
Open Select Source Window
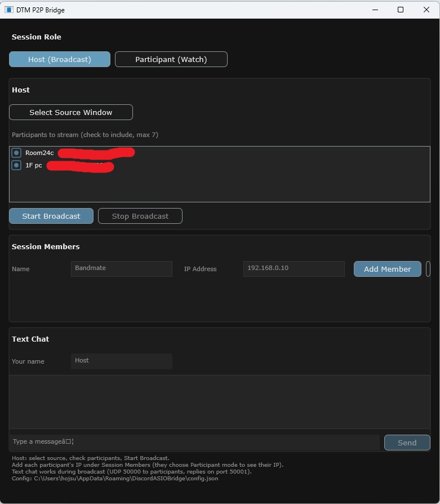71,112
